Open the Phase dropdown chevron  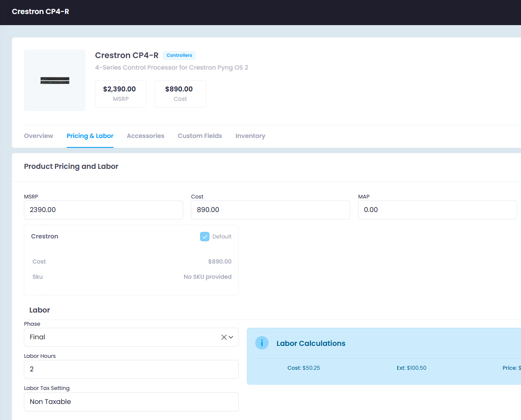pyautogui.click(x=231, y=337)
